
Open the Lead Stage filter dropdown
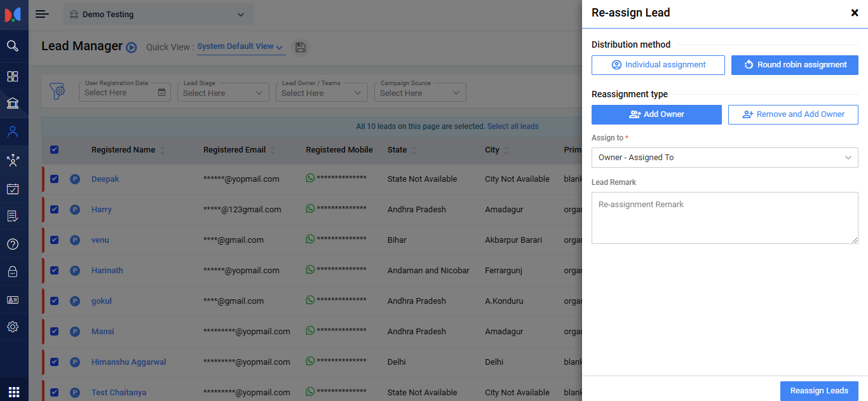(x=222, y=93)
